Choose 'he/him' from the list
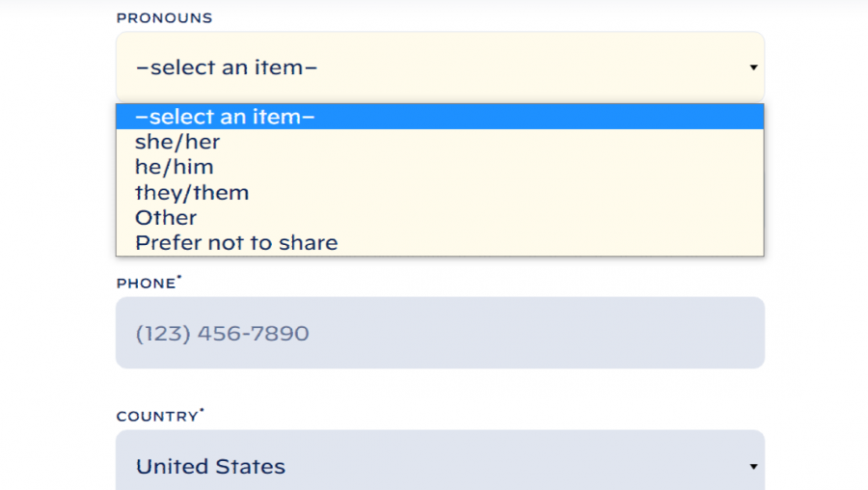This screenshot has width=868, height=490. 174,167
